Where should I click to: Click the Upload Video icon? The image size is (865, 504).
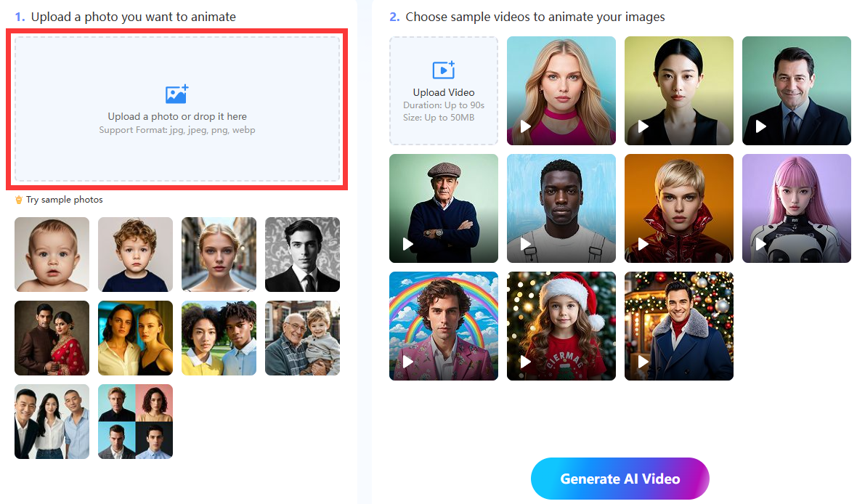click(443, 70)
